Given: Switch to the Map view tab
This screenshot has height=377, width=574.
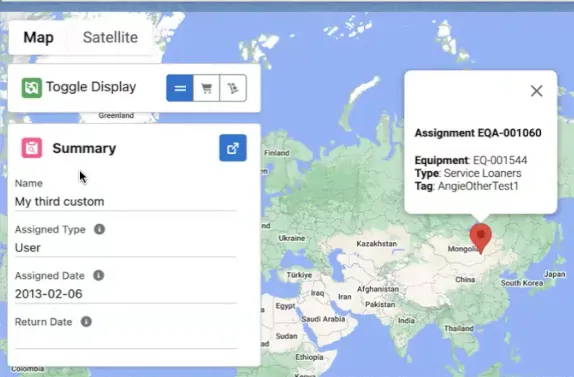Looking at the screenshot, I should click(x=38, y=37).
